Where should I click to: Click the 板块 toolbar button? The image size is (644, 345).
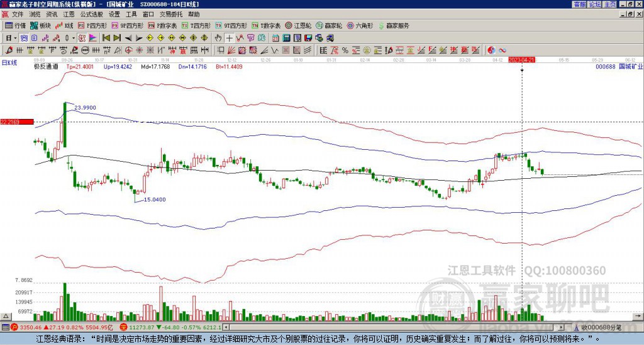[41, 26]
